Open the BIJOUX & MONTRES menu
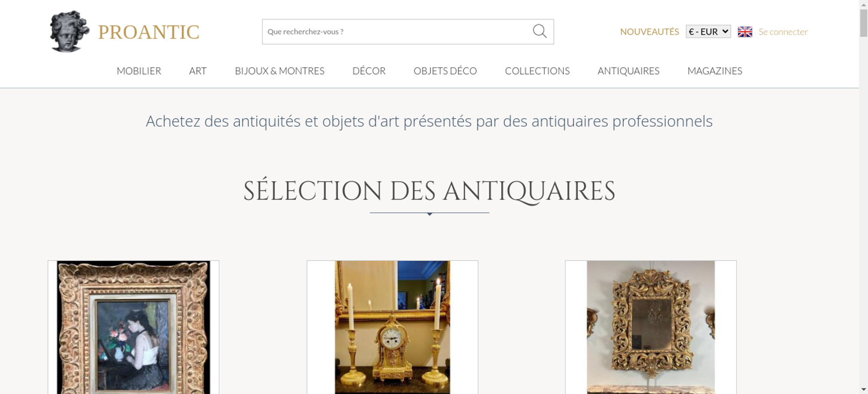Viewport: 868px width, 394px height. tap(279, 71)
